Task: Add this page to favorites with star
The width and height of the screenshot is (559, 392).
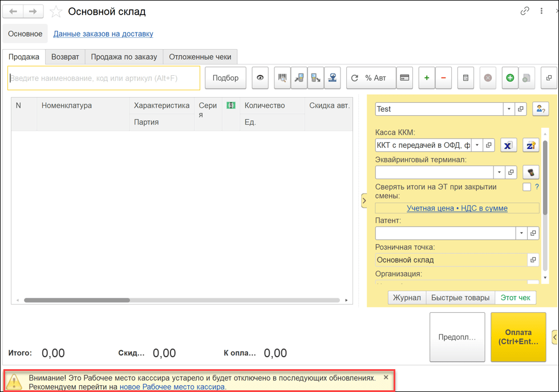Action: [x=56, y=12]
